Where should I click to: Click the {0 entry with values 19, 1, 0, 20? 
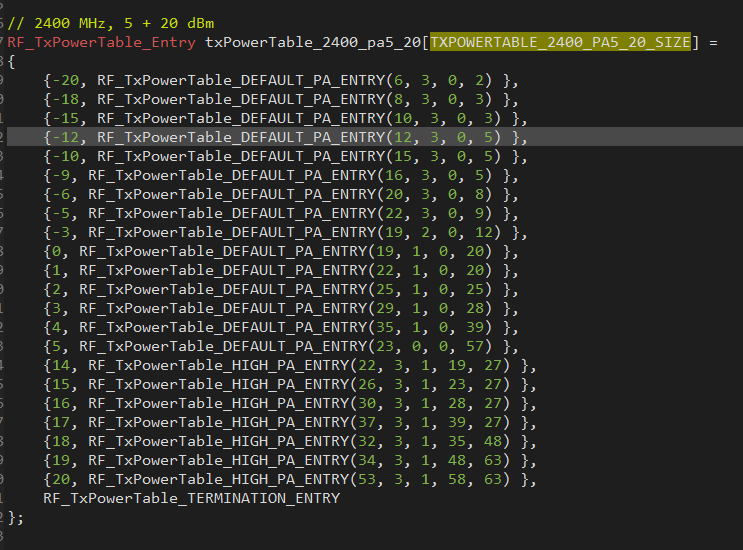[x=281, y=251]
